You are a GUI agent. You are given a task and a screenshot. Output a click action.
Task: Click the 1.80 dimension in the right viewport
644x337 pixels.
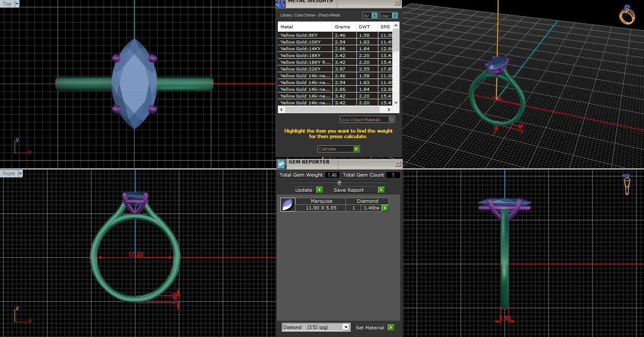coord(505,318)
